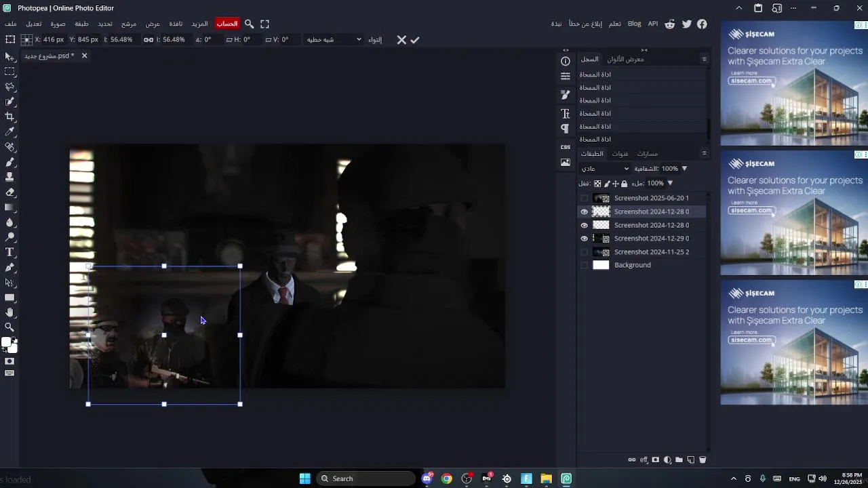Show the Screenshot 2025-06-20 layer
This screenshot has width=868, height=488.
585,198
